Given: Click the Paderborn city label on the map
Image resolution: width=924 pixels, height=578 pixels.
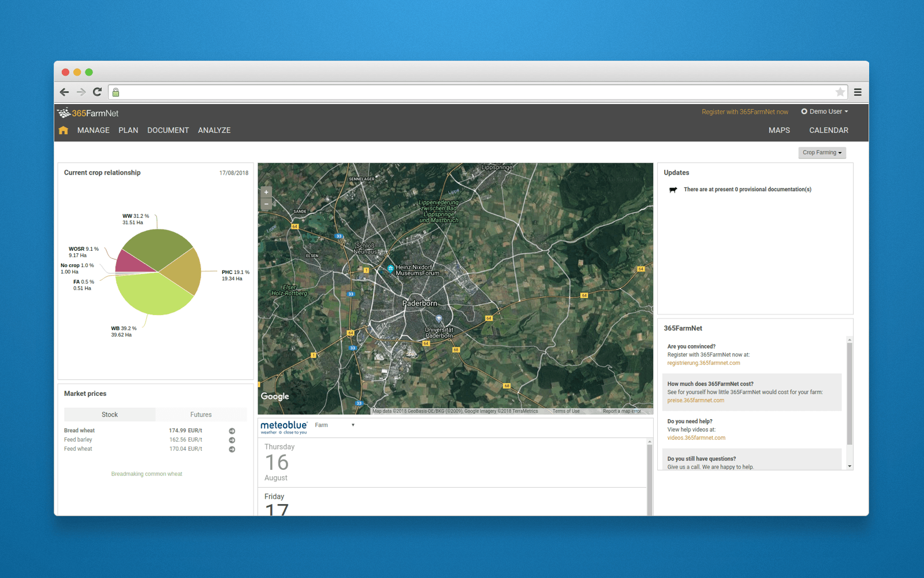Looking at the screenshot, I should 420,303.
